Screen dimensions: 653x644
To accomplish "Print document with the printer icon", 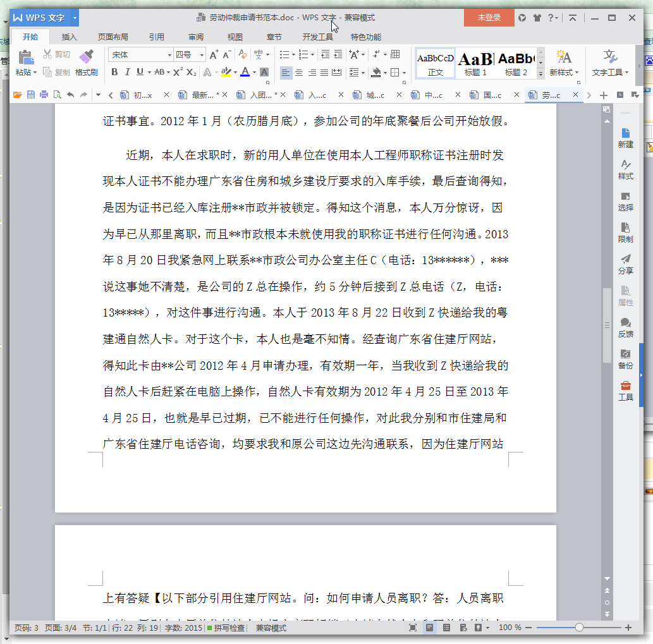I will pos(44,95).
